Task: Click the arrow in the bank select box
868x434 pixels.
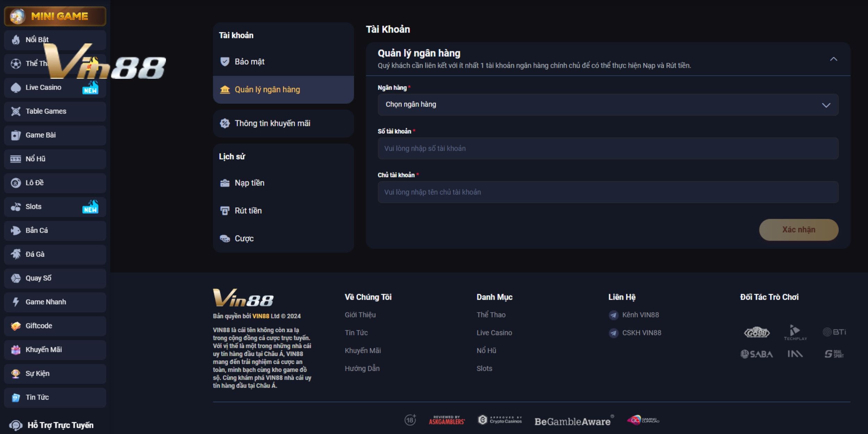Action: (826, 105)
